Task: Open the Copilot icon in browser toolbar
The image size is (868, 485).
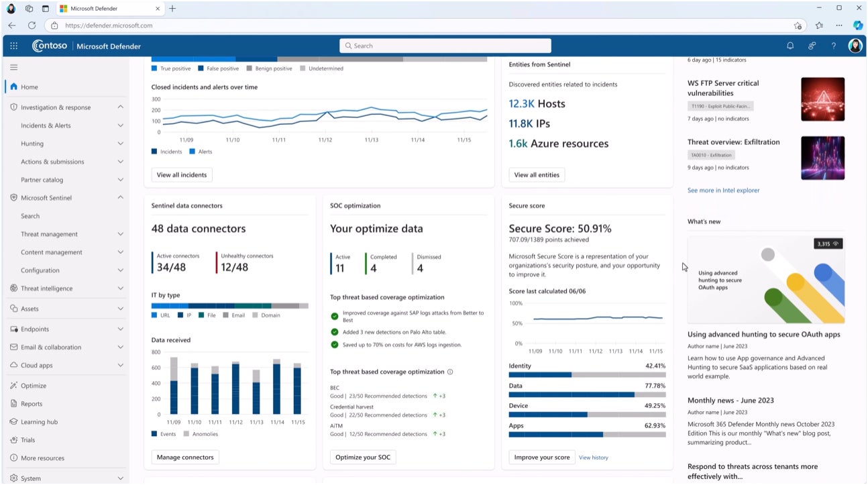Action: 858,25
